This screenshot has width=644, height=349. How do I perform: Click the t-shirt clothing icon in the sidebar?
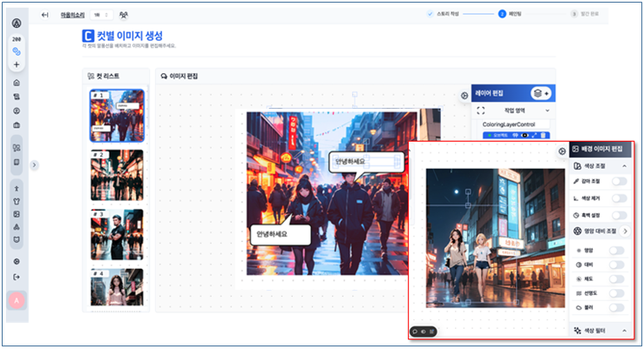[x=17, y=201]
